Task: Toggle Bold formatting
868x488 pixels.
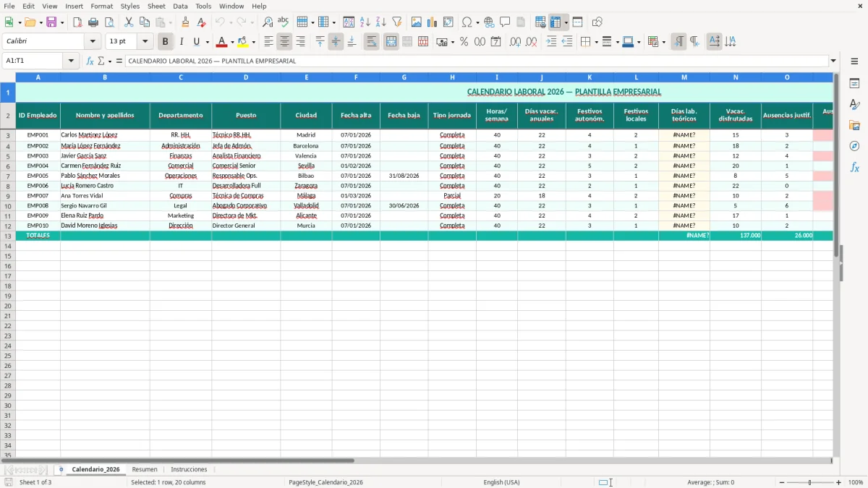Action: [166, 42]
